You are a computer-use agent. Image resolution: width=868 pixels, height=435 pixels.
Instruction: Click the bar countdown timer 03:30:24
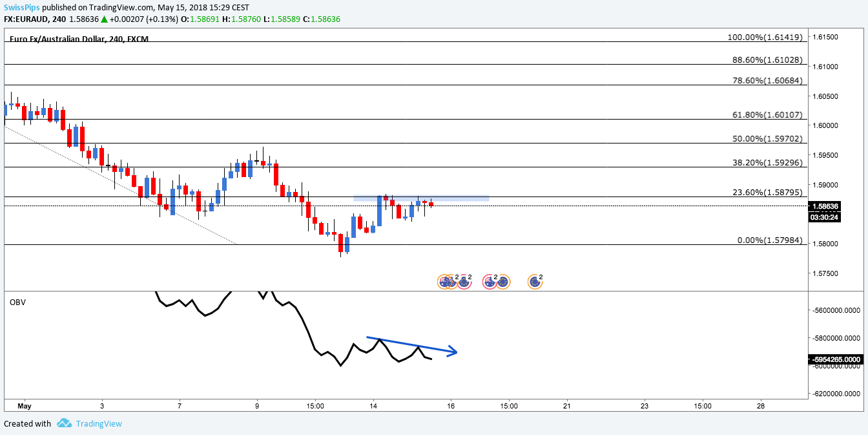pos(825,217)
